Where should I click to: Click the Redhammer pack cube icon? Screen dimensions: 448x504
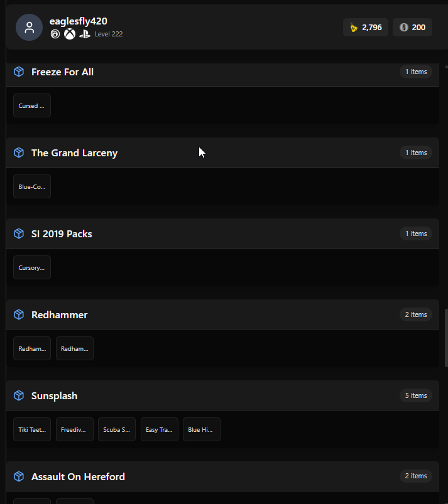pyautogui.click(x=19, y=314)
